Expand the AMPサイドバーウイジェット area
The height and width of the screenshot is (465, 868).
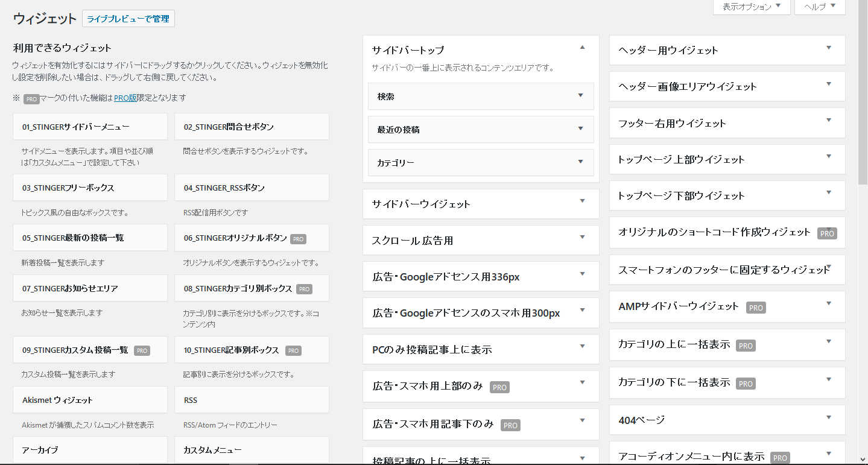coord(828,306)
